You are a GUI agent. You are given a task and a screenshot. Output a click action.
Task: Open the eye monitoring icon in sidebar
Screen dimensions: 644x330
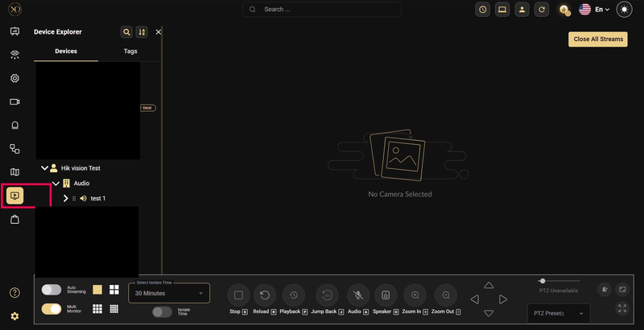click(x=14, y=55)
